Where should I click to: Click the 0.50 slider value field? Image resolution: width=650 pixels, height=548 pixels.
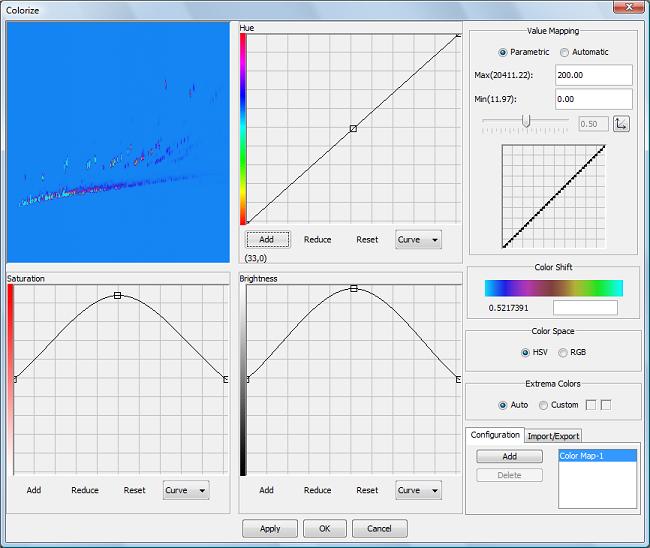coord(593,124)
